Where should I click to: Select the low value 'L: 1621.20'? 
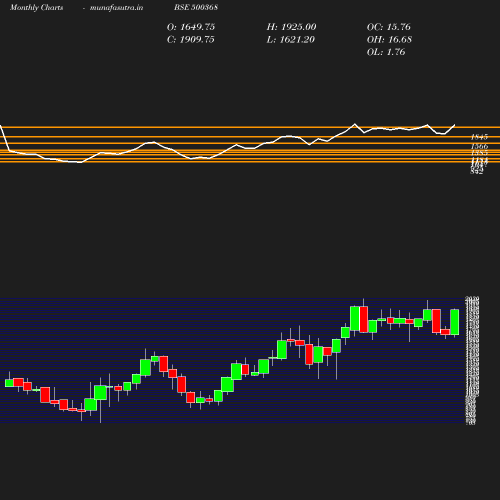[x=291, y=40]
